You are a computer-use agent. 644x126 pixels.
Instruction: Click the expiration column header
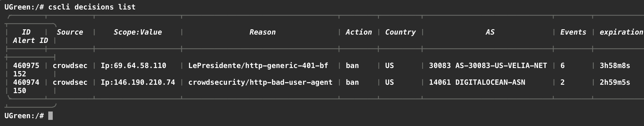[621, 32]
